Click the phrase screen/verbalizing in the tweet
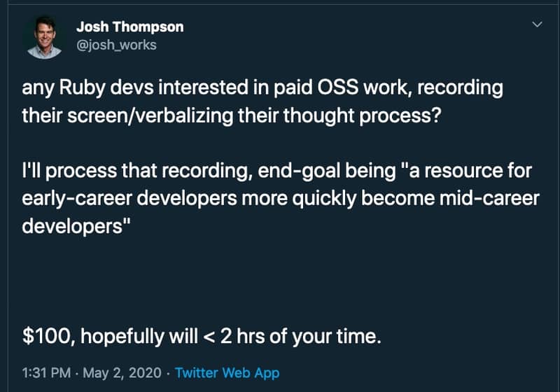 coord(150,116)
